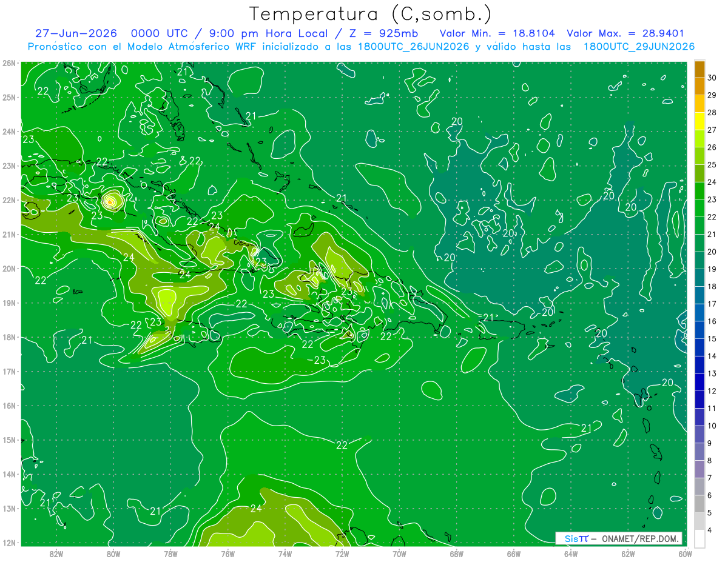Click the color scale label 28

point(713,112)
